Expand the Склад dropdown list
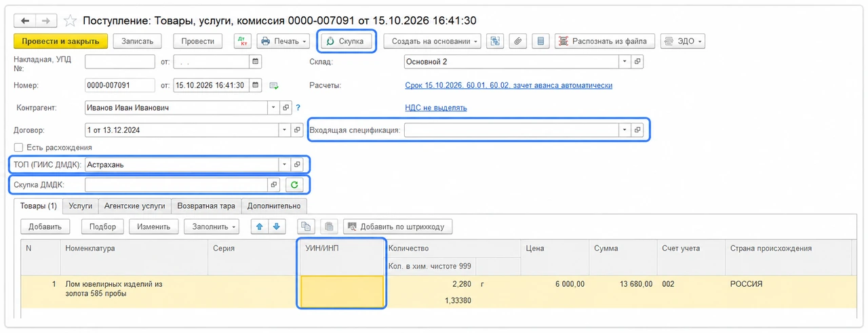868x333 pixels. coord(625,62)
